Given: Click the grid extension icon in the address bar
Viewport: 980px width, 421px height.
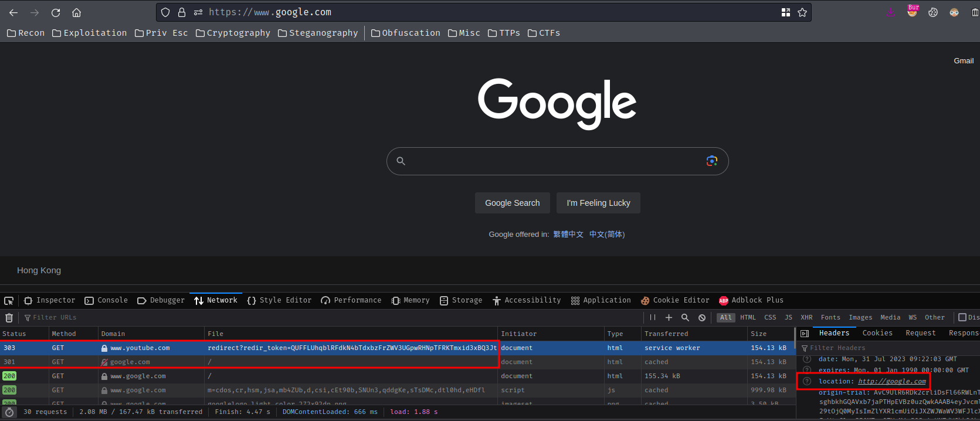Looking at the screenshot, I should coord(786,12).
